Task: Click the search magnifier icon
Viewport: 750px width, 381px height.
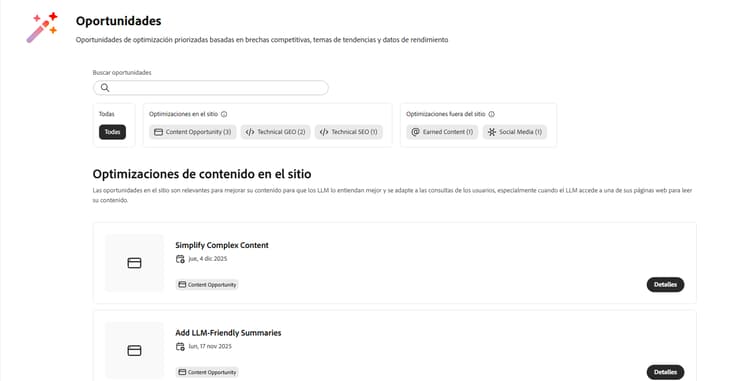Action: (105, 87)
